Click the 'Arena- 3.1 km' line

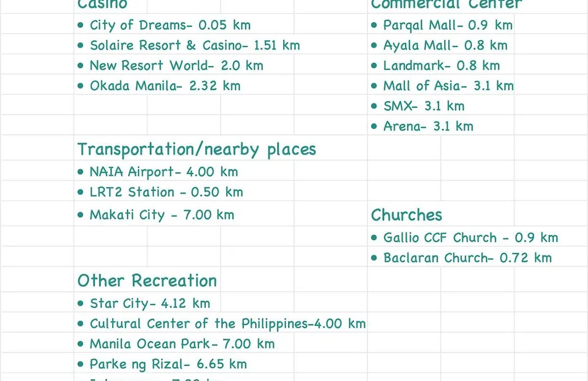coord(428,126)
